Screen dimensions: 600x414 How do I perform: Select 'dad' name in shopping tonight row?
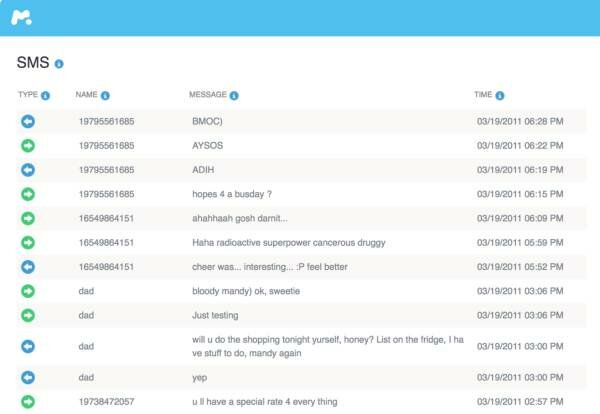coord(86,347)
